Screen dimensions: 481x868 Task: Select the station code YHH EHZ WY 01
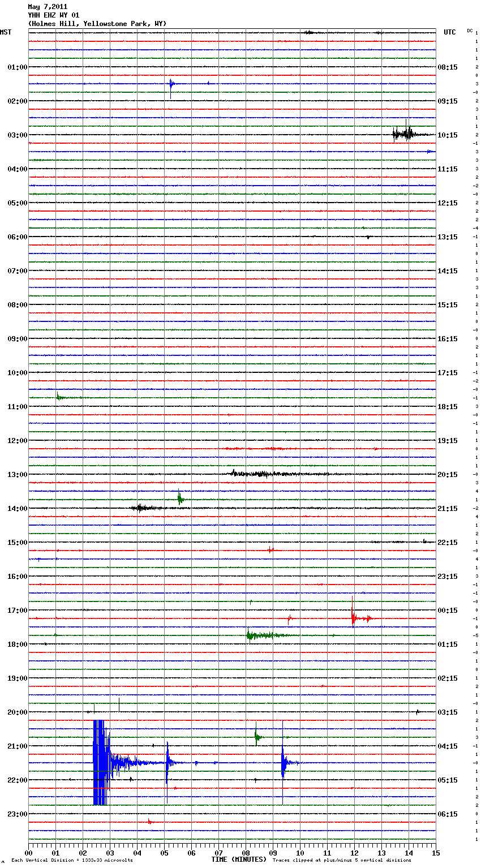click(54, 15)
